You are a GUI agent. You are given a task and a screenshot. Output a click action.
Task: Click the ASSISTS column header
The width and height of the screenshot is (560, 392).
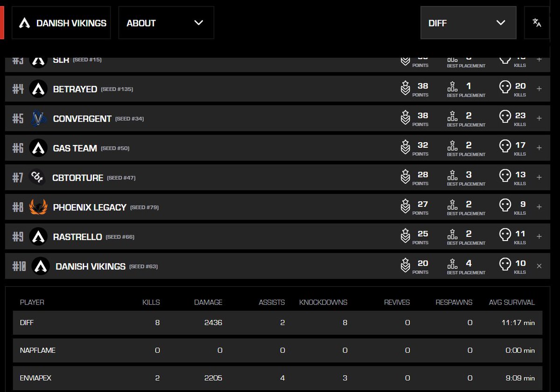pos(272,303)
